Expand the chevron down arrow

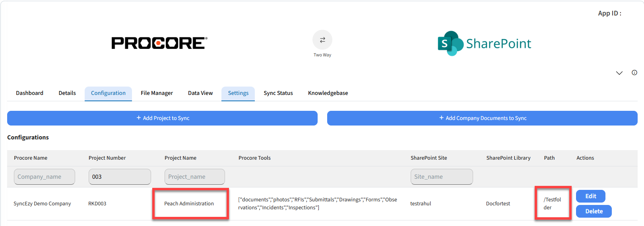[619, 73]
